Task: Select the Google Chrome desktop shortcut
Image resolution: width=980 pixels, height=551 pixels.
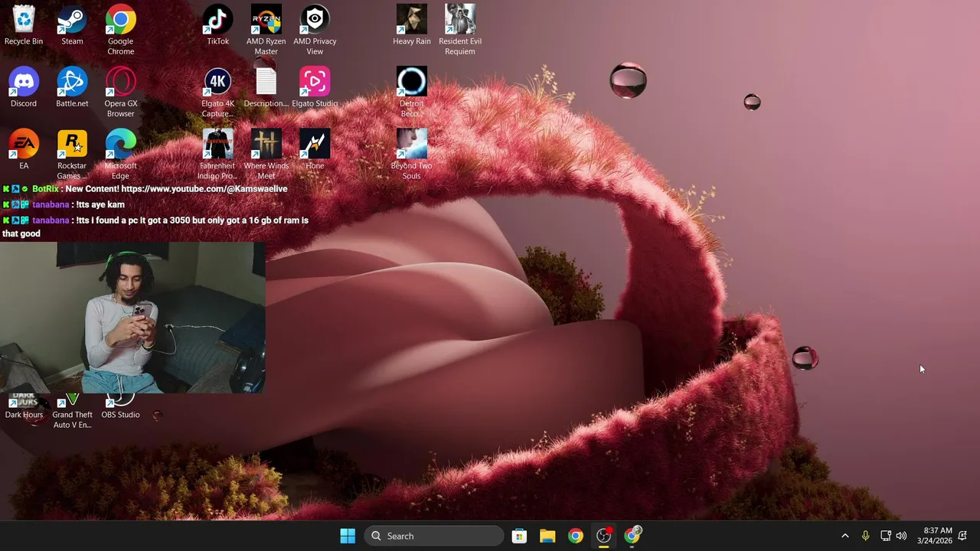Action: coord(120,30)
